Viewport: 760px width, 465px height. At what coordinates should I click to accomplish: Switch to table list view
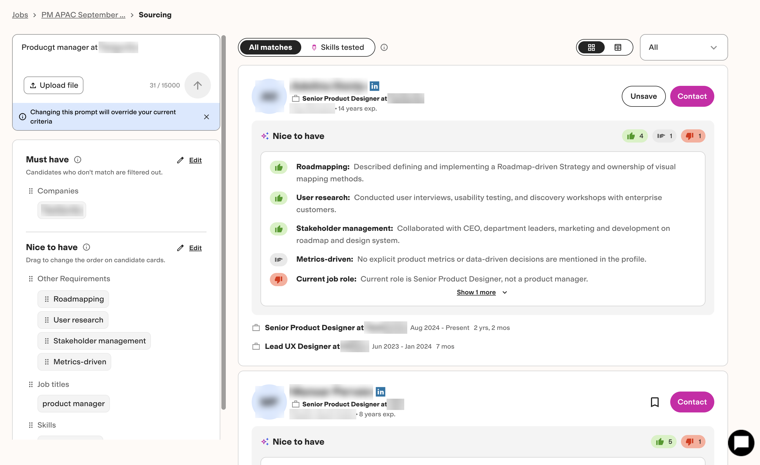coord(618,48)
